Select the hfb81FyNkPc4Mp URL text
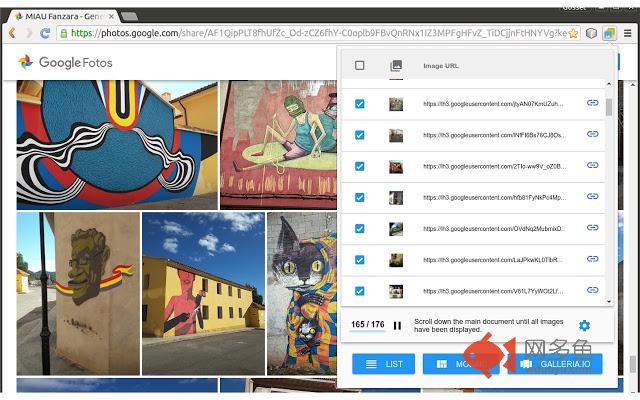The width and height of the screenshot is (640, 400). 494,198
